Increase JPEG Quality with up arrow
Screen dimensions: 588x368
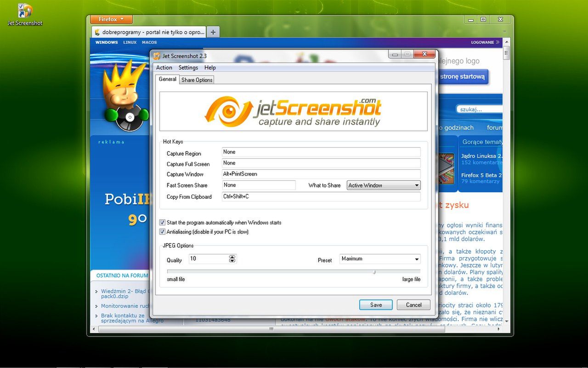[232, 257]
